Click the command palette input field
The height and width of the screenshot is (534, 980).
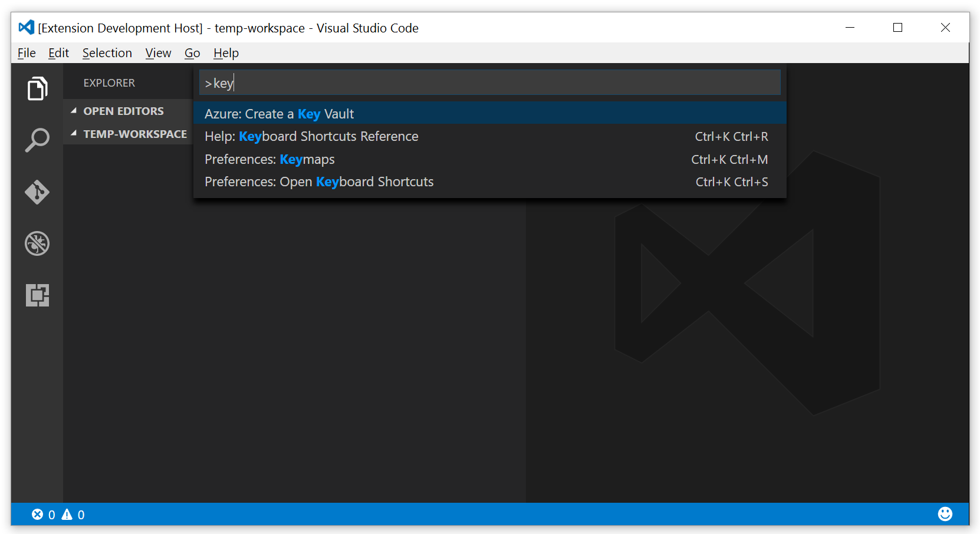click(x=490, y=83)
